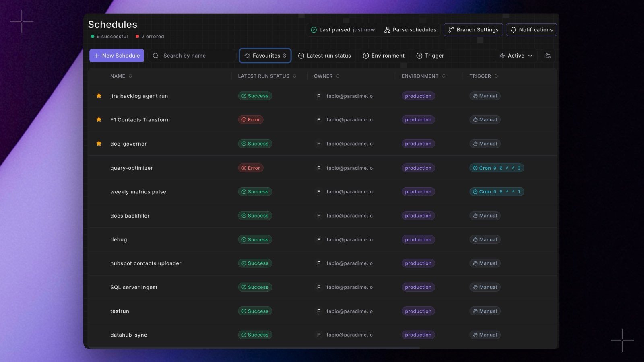Click Success badge for doc-governor
Screen dimensions: 644x362
(x=255, y=144)
